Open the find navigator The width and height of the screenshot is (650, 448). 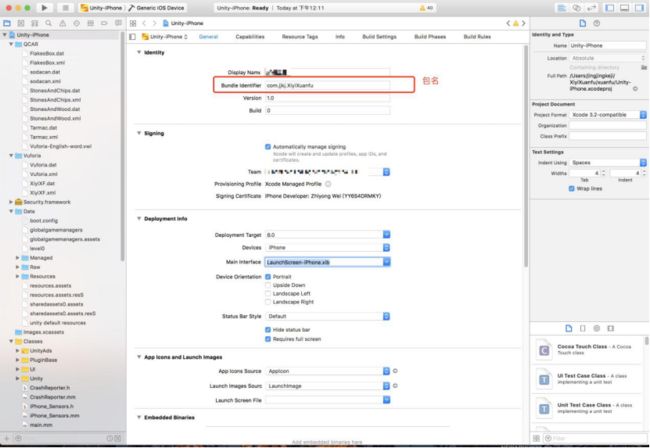(49, 23)
